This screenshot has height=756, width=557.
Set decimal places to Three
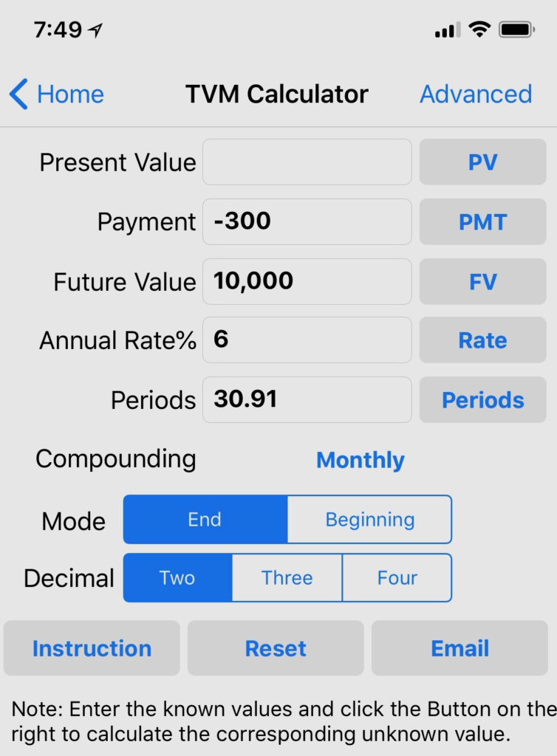point(287,577)
